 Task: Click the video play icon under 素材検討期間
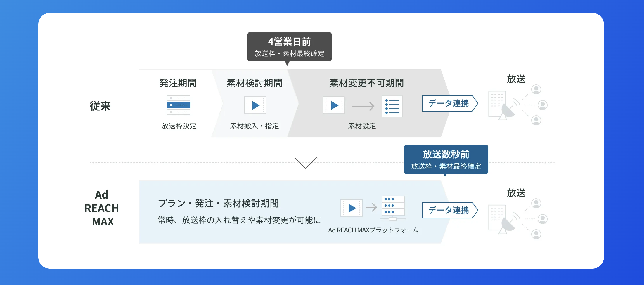click(x=255, y=105)
